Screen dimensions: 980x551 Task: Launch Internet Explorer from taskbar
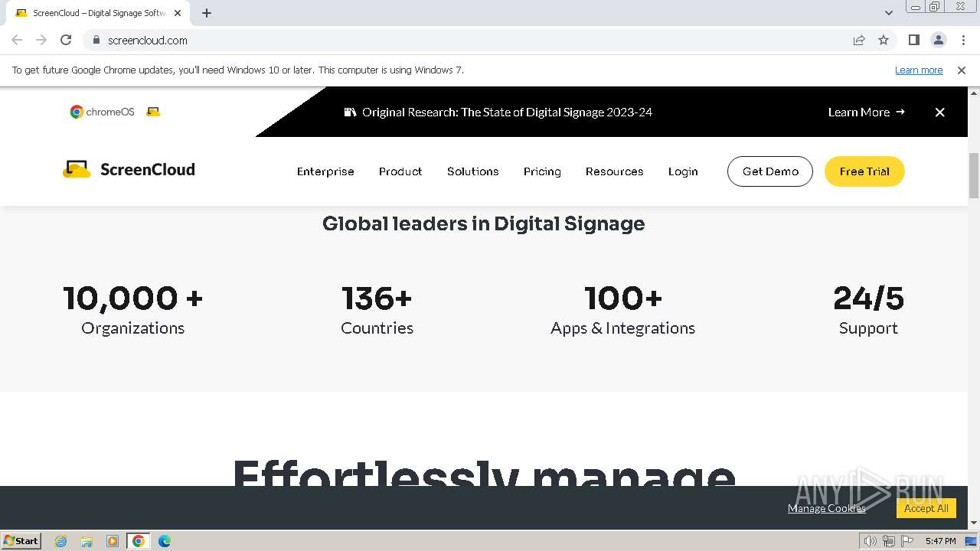click(61, 541)
